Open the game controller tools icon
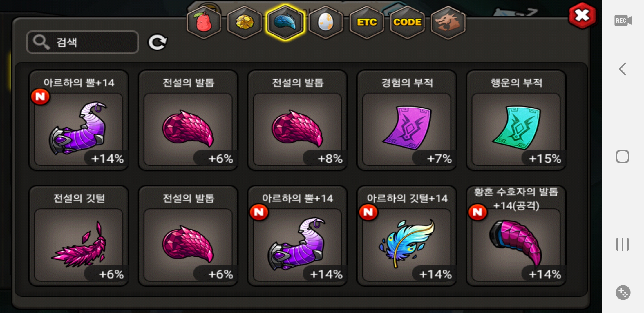The height and width of the screenshot is (313, 644). [623, 292]
